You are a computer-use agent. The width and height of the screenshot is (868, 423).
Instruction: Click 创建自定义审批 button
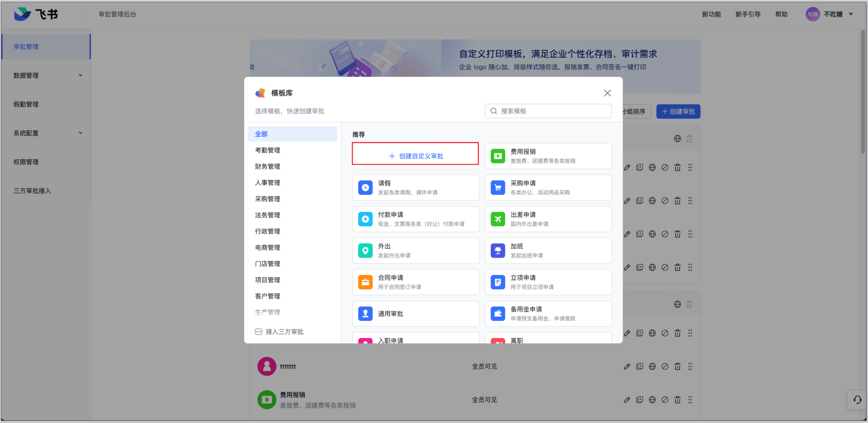(x=415, y=156)
